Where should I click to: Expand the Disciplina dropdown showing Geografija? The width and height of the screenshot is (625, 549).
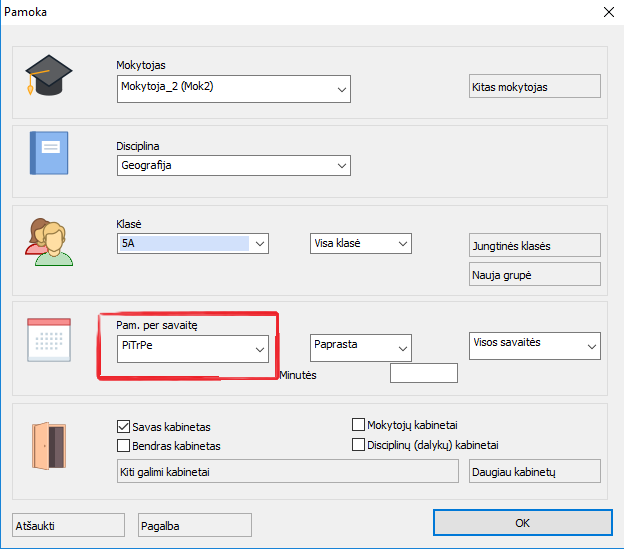342,166
